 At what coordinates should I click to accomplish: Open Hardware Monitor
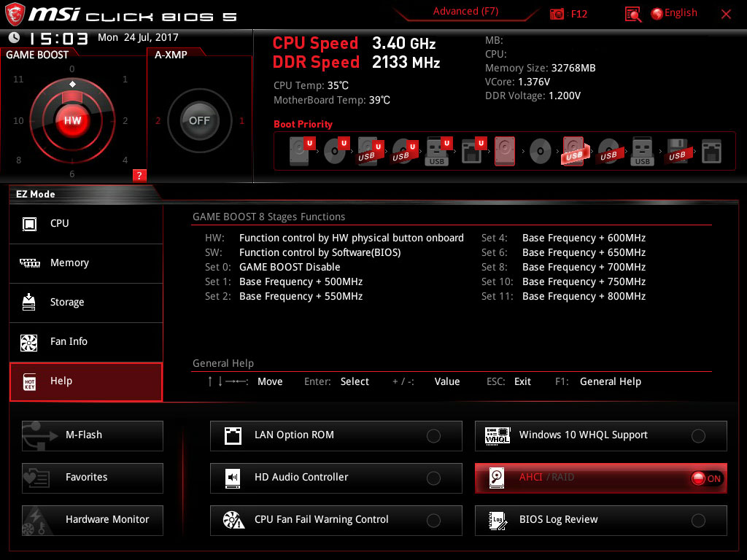(x=93, y=520)
